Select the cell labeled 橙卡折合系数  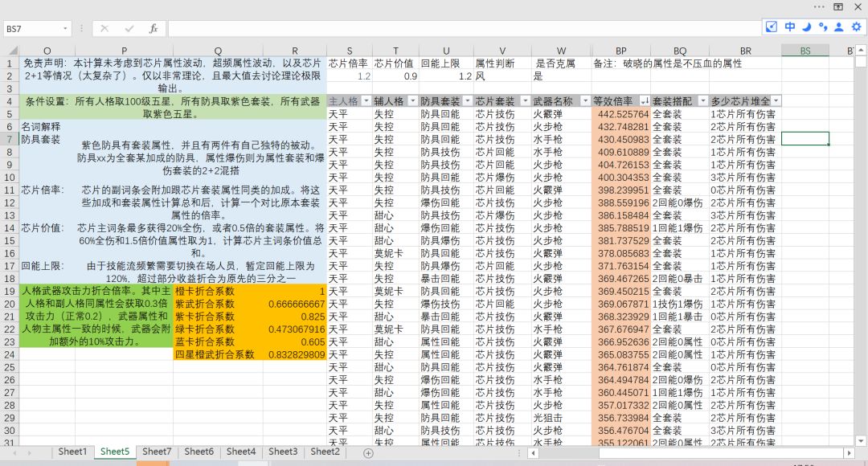point(218,291)
